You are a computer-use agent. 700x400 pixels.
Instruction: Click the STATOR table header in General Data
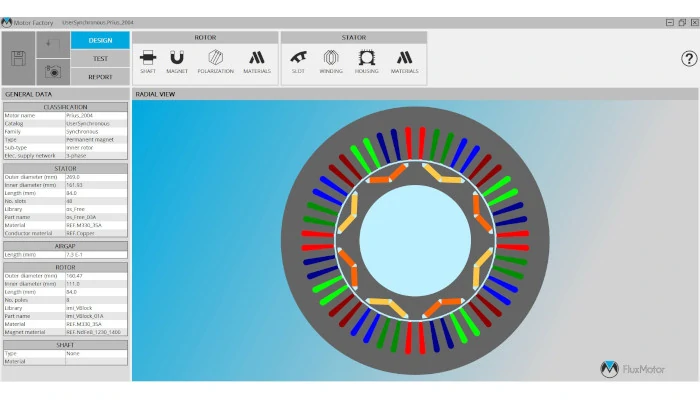point(65,169)
